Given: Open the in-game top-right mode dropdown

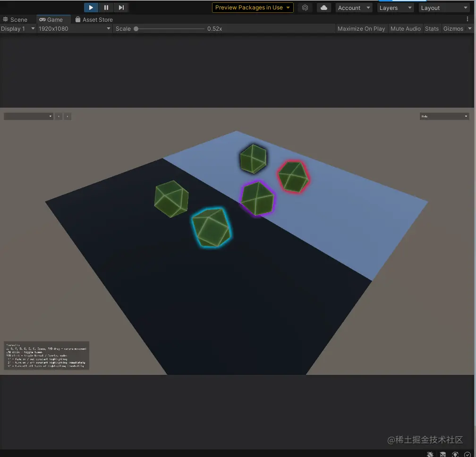Looking at the screenshot, I should pyautogui.click(x=444, y=116).
